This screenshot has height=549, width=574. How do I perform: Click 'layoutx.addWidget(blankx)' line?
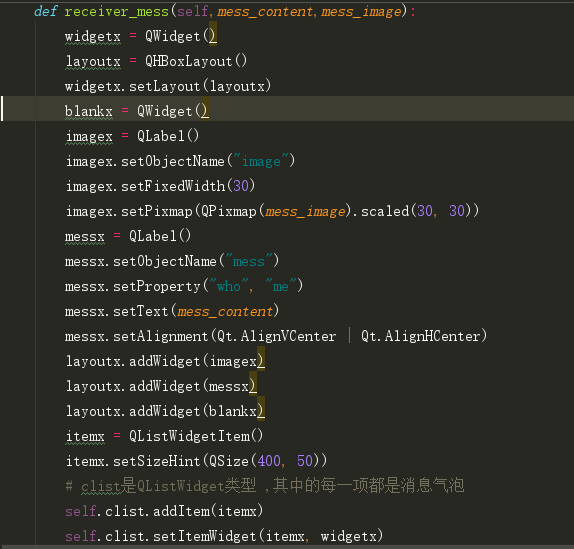(x=165, y=411)
